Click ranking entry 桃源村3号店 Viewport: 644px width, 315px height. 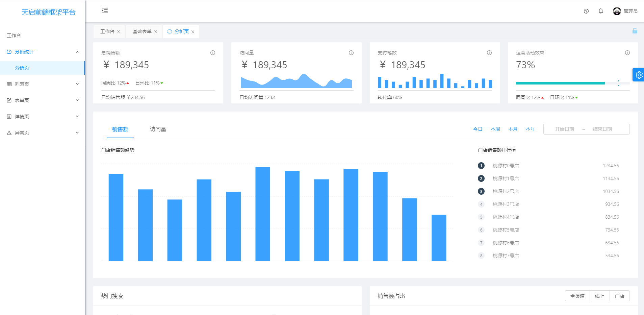click(506, 204)
